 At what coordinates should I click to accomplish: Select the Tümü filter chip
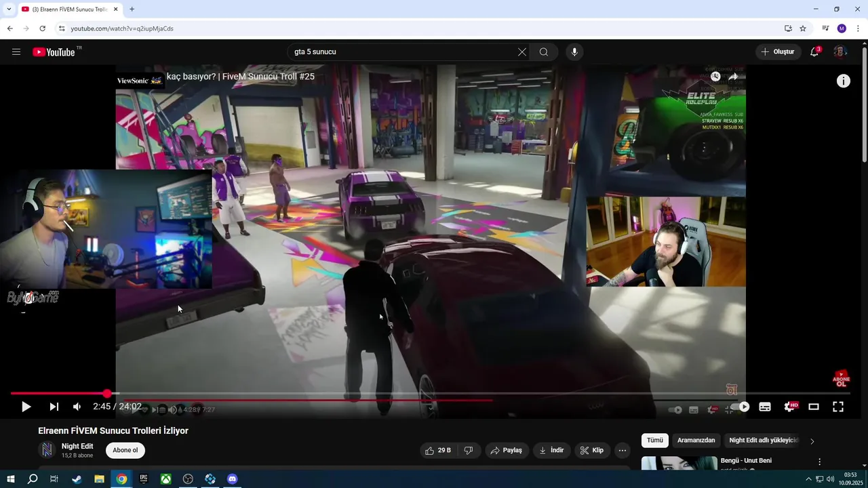click(x=655, y=441)
